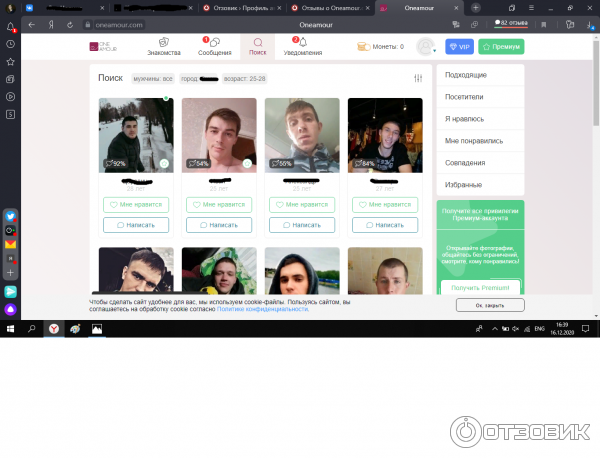This screenshot has height=458, width=600.
Task: Open the Посетители menu item
Action: click(x=464, y=97)
